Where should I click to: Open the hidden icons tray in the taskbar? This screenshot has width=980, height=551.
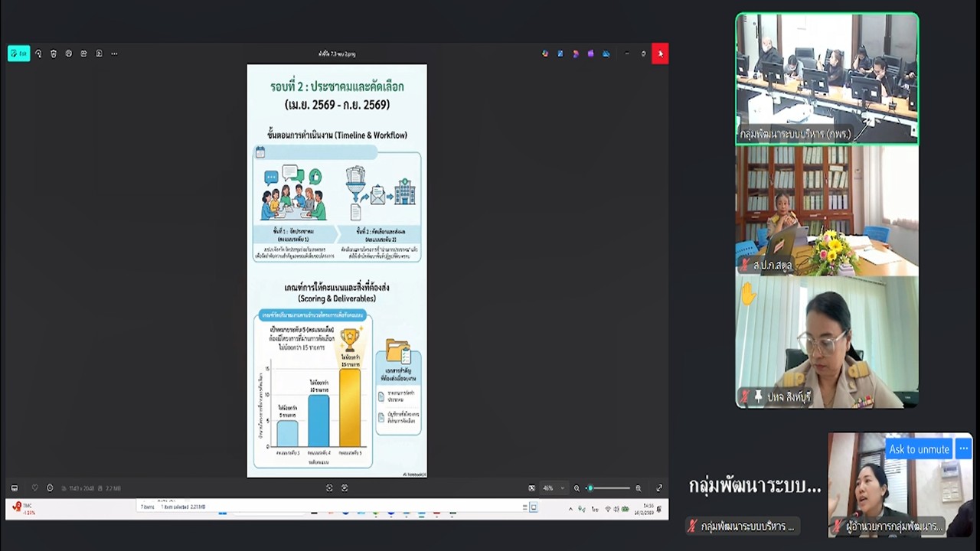(x=570, y=508)
